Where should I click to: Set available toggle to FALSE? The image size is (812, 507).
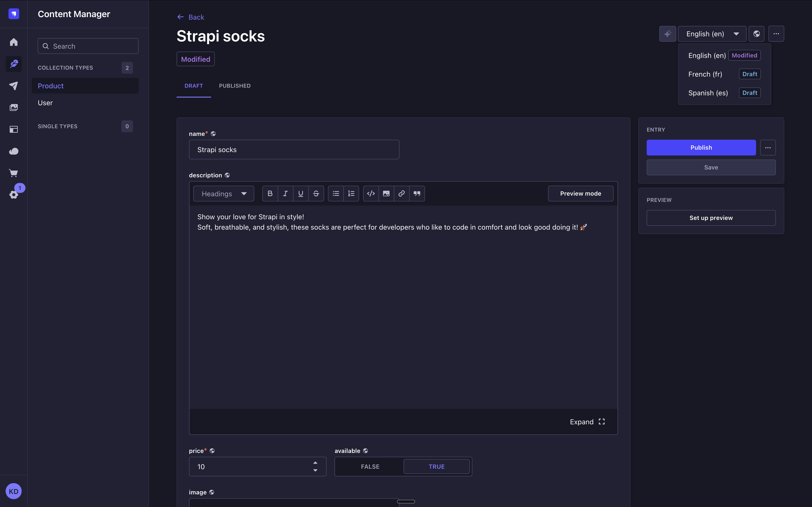pos(370,466)
